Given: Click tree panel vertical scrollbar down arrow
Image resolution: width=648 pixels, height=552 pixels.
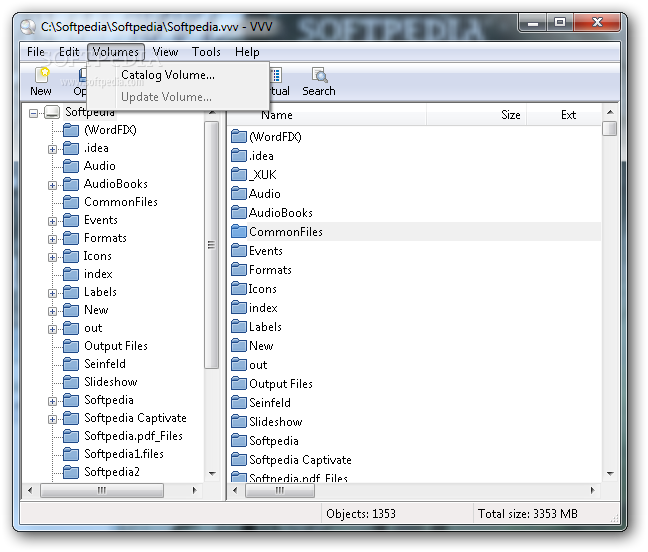Looking at the screenshot, I should click(x=212, y=473).
